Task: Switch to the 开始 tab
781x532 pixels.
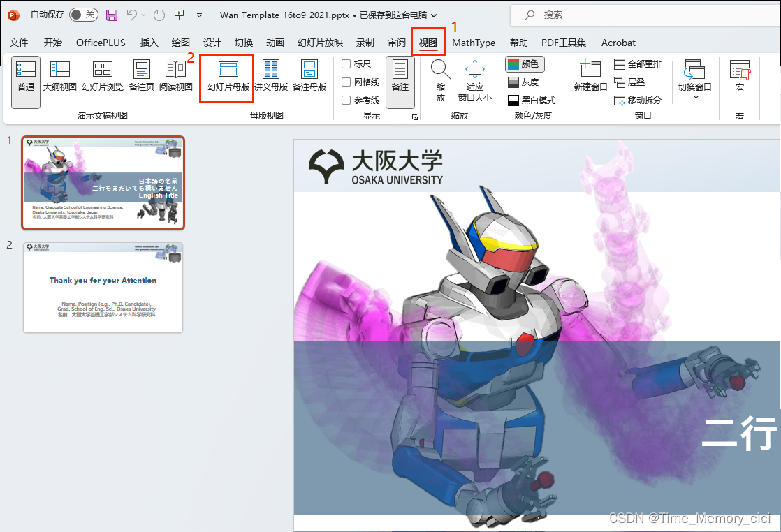Action: [53, 43]
